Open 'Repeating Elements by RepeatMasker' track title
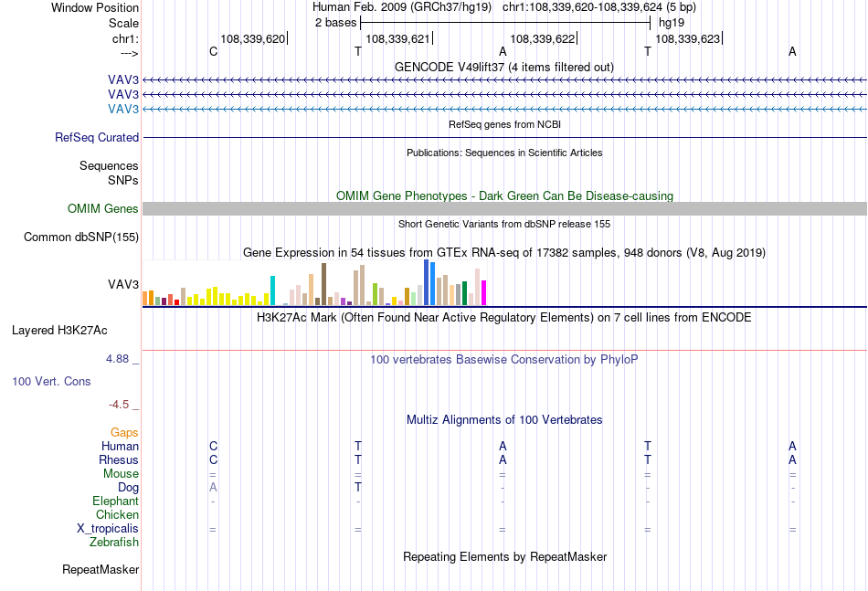Viewport: 868px width, 591px height. (504, 556)
